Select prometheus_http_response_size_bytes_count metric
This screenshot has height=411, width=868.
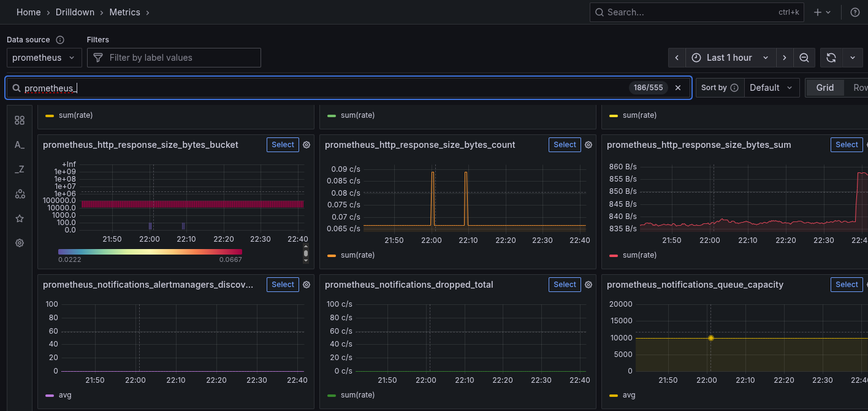[565, 145]
